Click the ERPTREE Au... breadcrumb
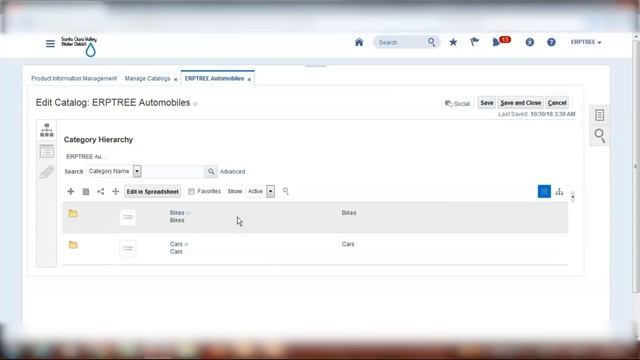The width and height of the screenshot is (640, 360). [85, 156]
